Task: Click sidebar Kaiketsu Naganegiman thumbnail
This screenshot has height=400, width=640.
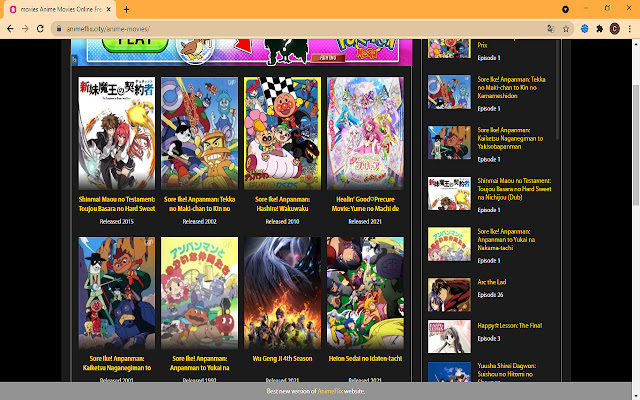Action: [449, 142]
